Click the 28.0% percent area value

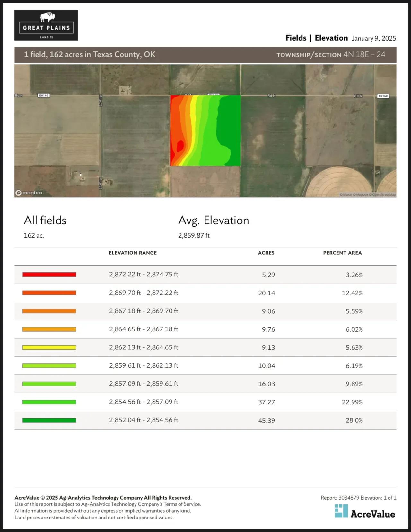click(354, 420)
